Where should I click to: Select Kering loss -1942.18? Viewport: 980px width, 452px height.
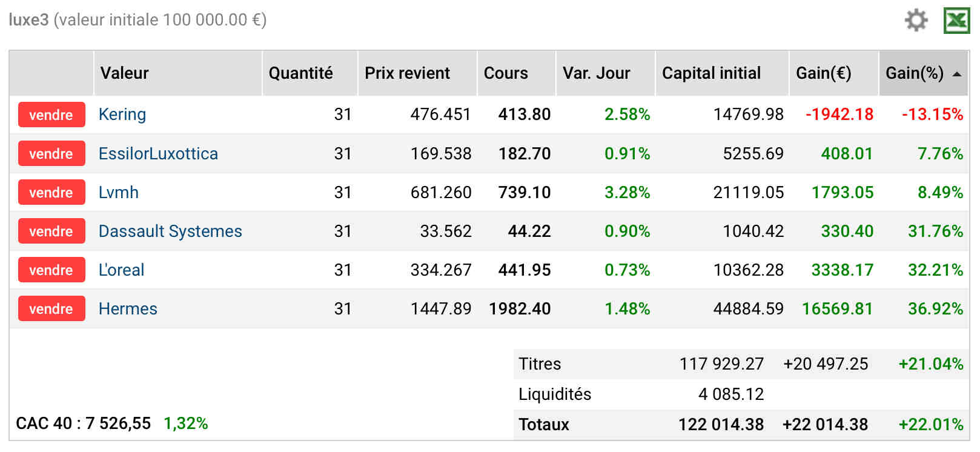pyautogui.click(x=839, y=115)
